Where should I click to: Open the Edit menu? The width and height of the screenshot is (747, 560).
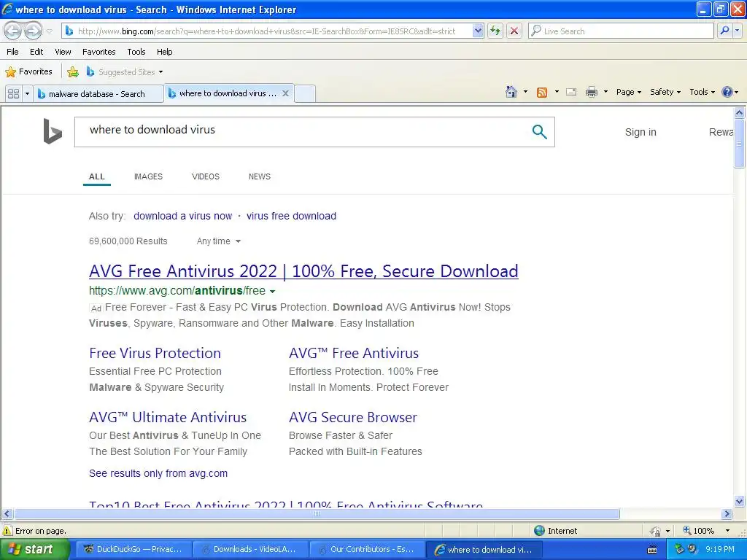point(36,52)
